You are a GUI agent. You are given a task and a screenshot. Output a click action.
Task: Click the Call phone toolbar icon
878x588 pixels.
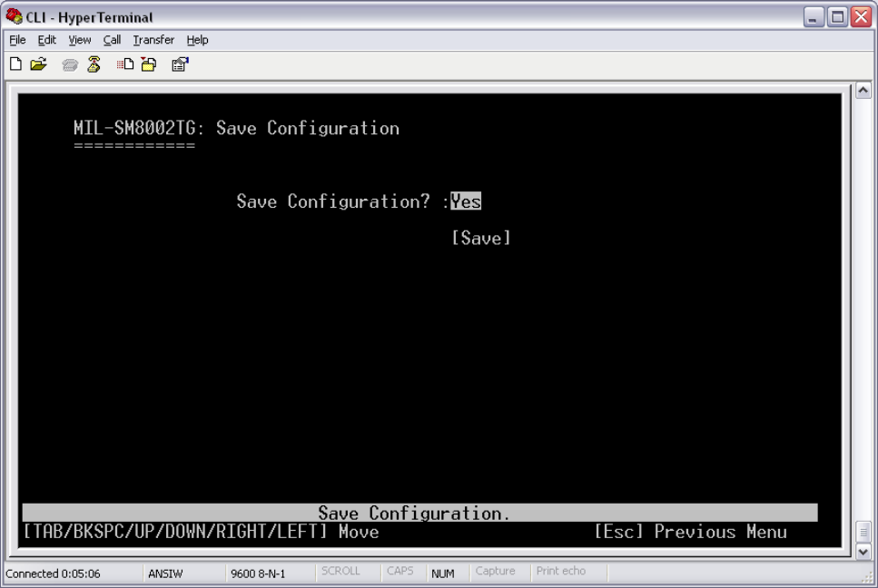pos(70,65)
